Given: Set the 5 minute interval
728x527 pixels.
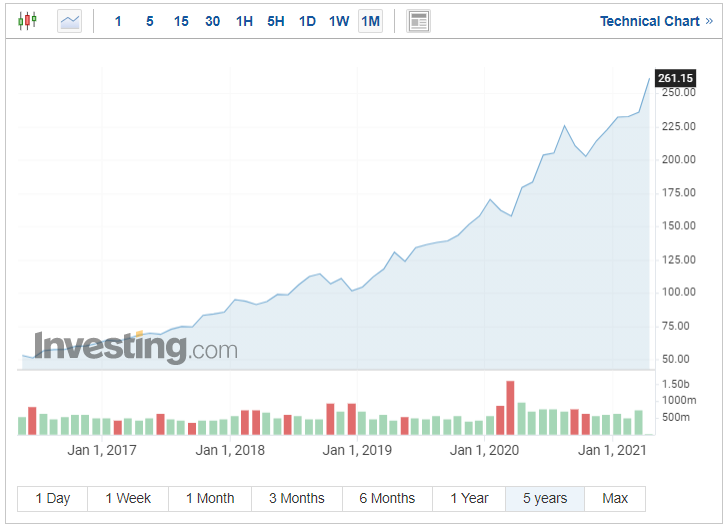Looking at the screenshot, I should [x=150, y=21].
